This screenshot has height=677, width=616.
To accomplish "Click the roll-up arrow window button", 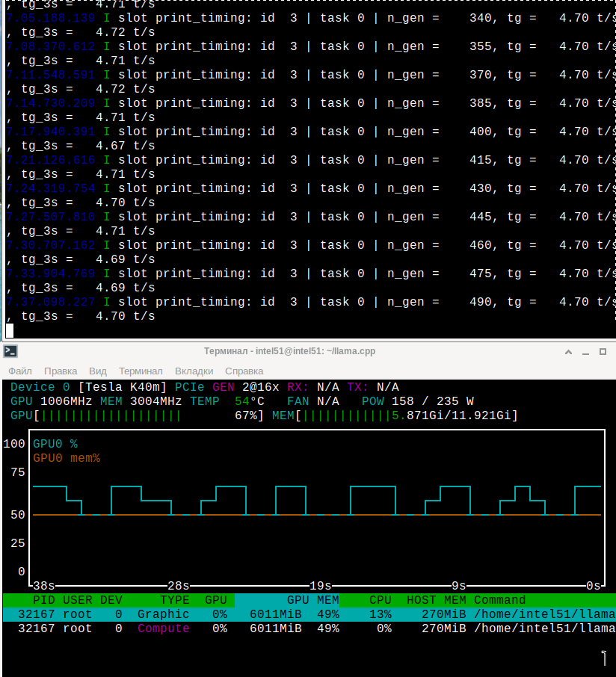I will [568, 352].
